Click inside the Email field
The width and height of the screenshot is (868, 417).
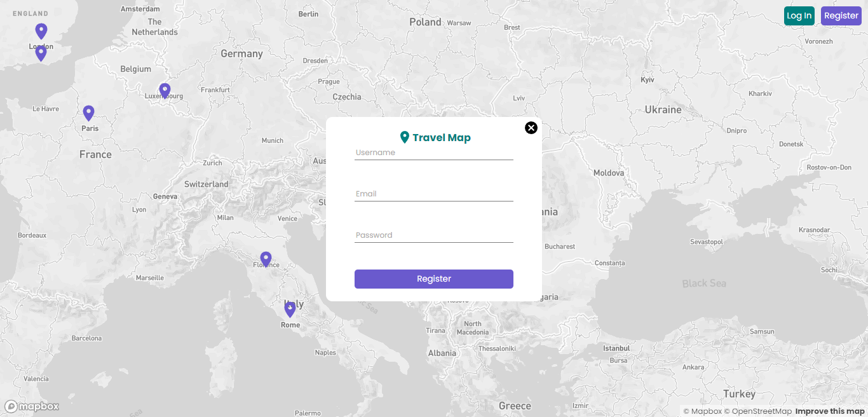[433, 193]
